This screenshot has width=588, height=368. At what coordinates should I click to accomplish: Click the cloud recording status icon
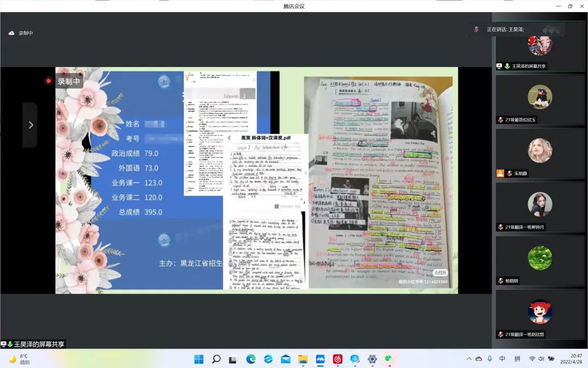coord(11,33)
